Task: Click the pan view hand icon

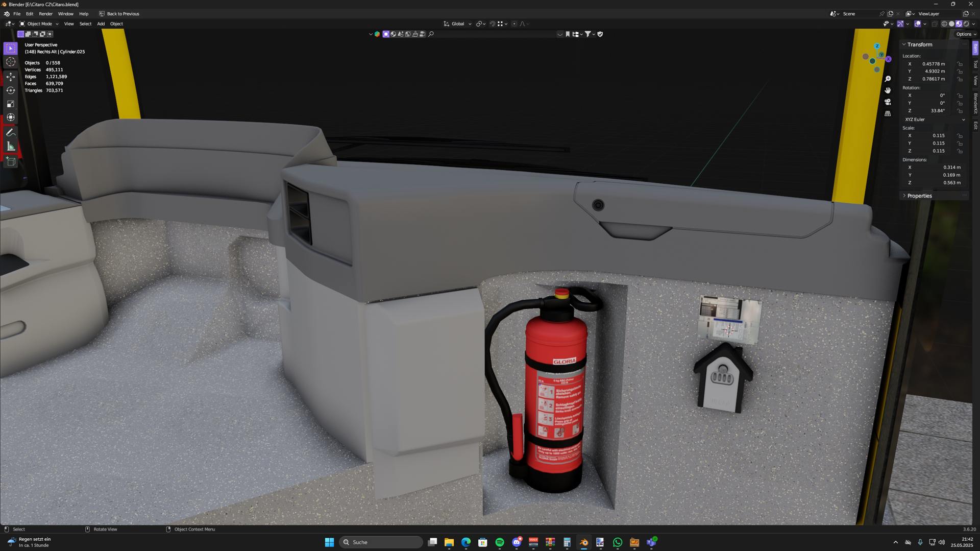Action: [888, 90]
